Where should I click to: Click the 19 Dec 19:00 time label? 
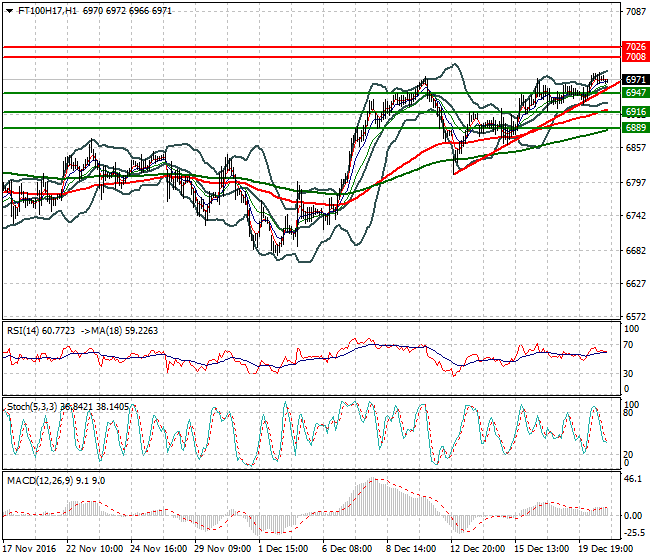click(605, 549)
